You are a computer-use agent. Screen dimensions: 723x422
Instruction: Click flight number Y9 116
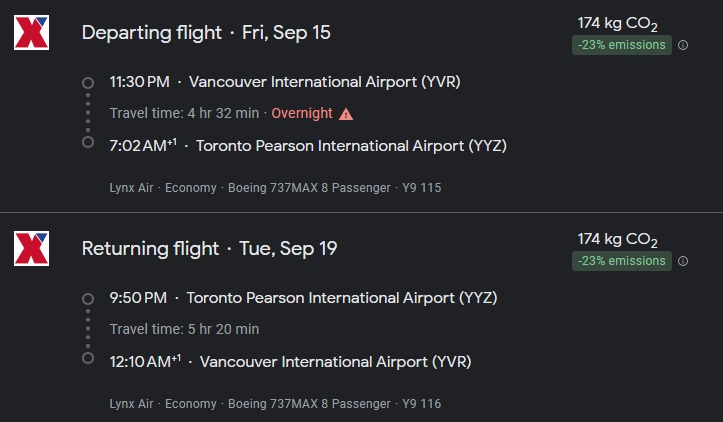pyautogui.click(x=421, y=404)
